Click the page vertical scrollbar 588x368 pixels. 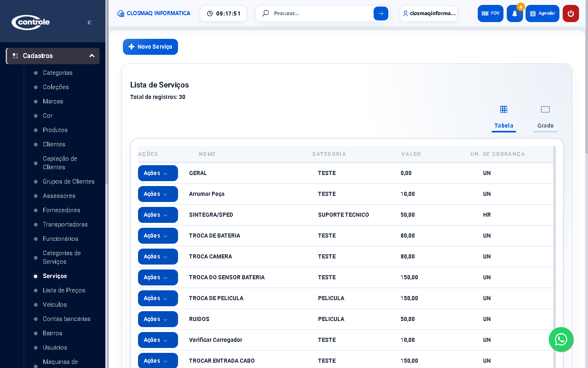[x=586, y=78]
